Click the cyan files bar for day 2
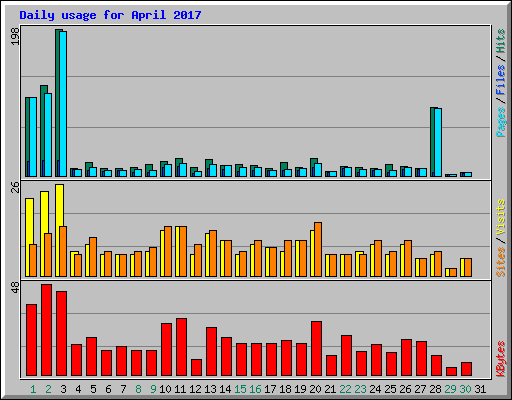 click(48, 135)
